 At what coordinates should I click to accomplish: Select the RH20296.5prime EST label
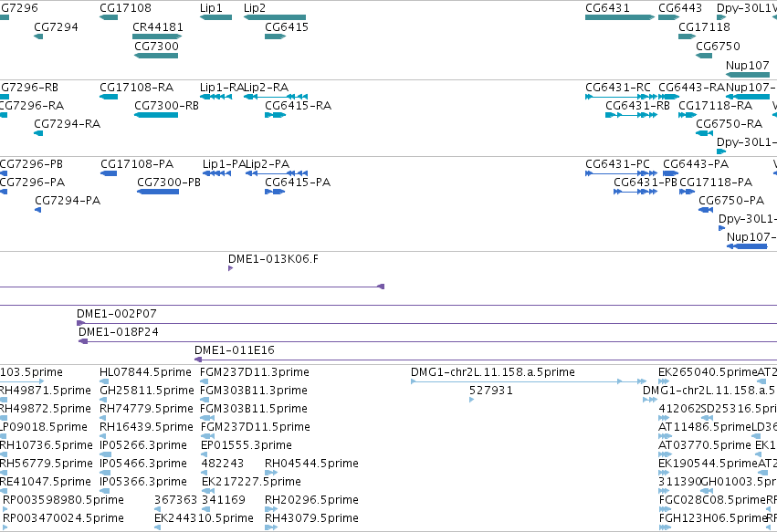tap(311, 500)
